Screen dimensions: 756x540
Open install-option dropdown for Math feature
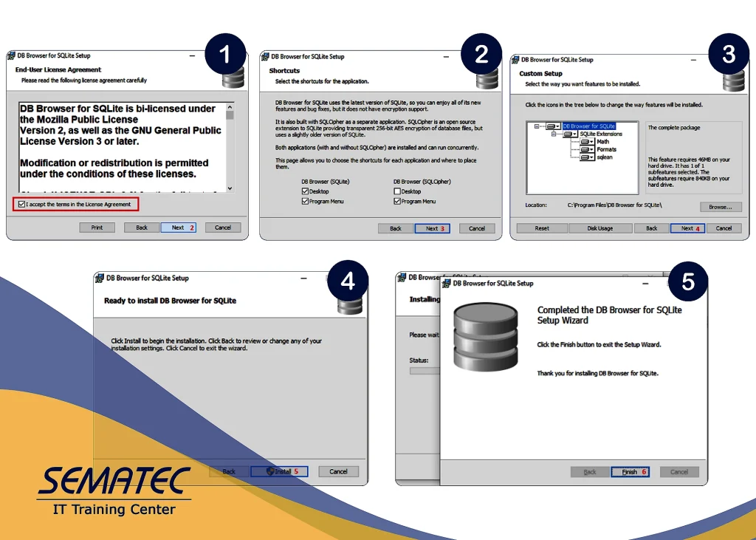587,142
